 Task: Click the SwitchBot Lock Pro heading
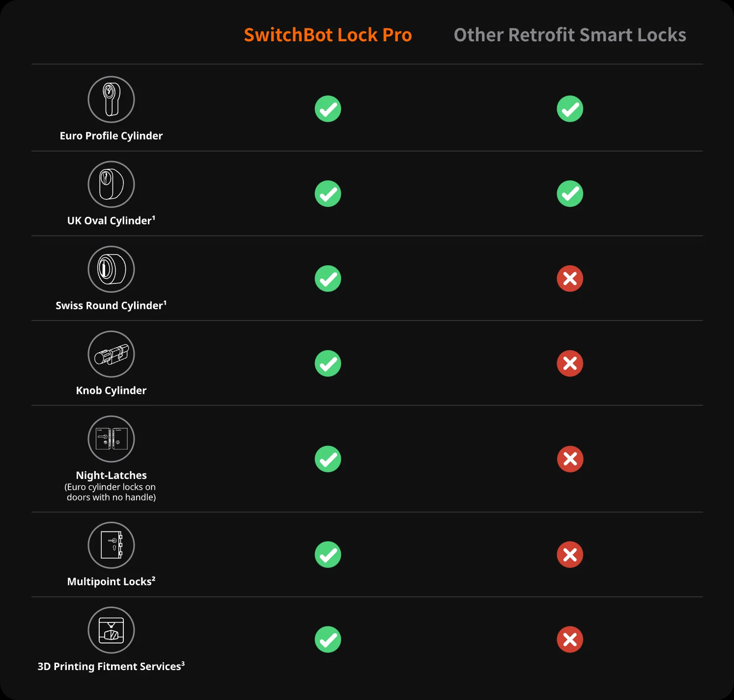point(328,35)
